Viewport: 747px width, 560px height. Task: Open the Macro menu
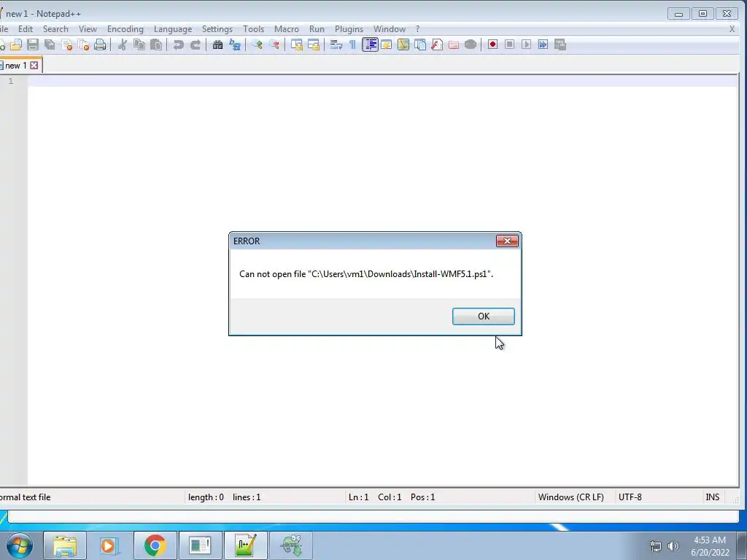pos(286,29)
